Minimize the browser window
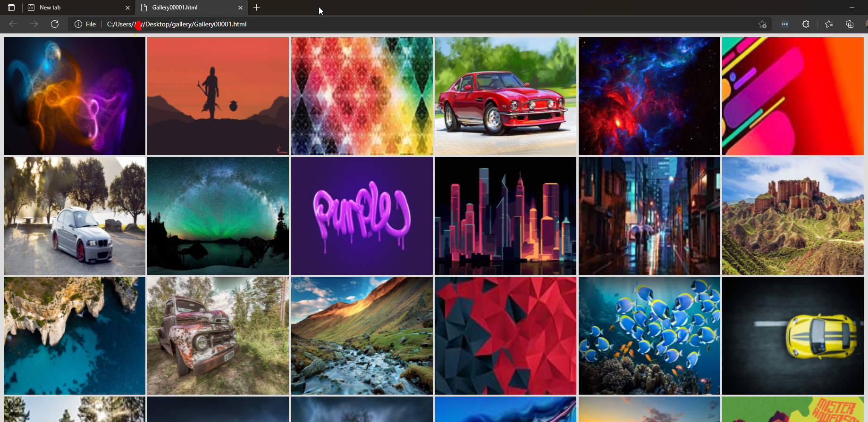 852,8
